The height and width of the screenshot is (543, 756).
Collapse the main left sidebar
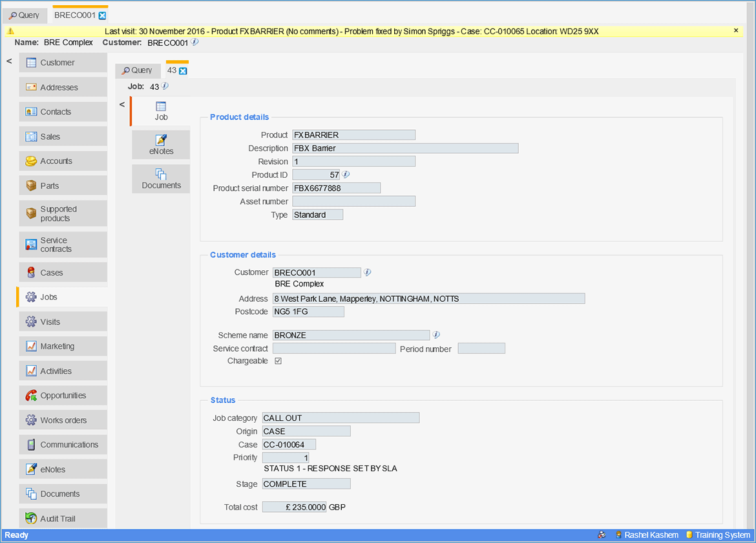9,61
